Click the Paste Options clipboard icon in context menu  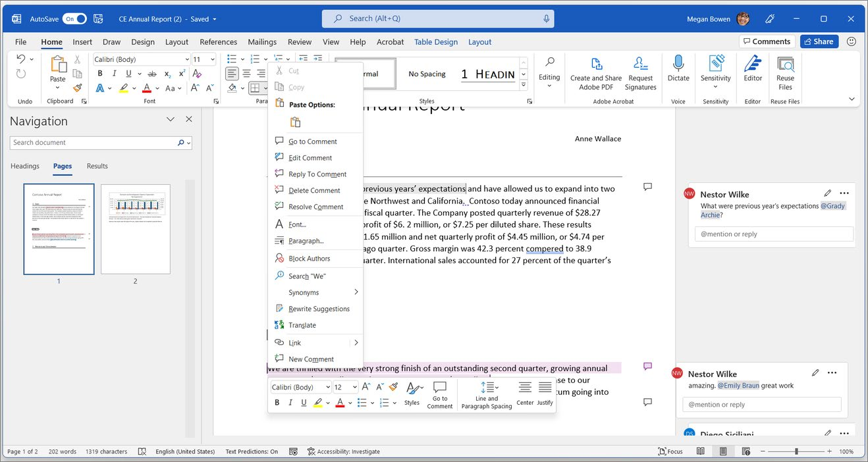tap(295, 122)
